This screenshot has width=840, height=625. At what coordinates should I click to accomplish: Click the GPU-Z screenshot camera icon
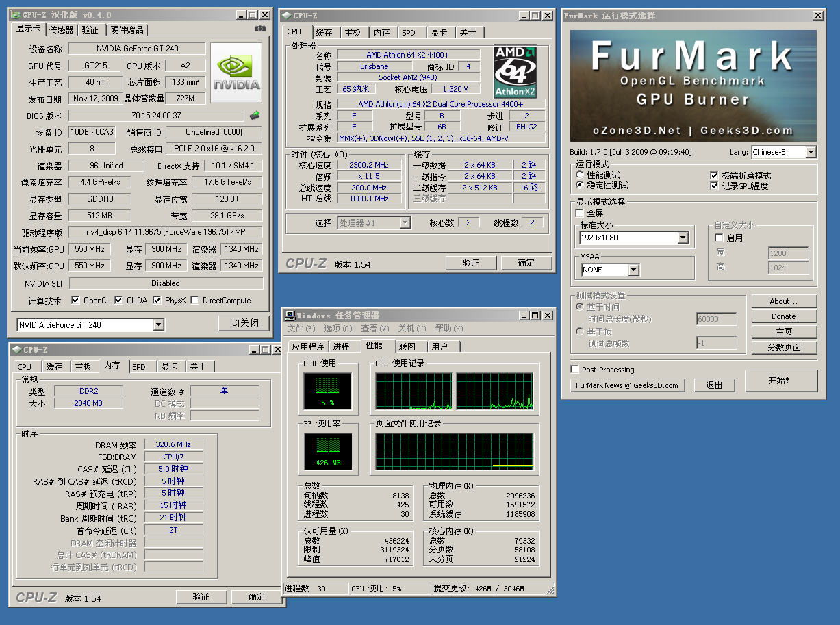point(259,29)
